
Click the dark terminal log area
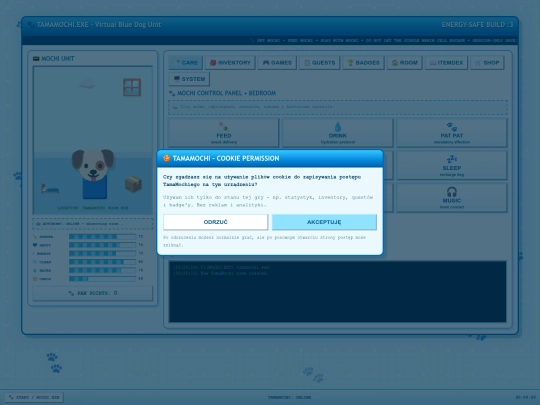[x=338, y=292]
